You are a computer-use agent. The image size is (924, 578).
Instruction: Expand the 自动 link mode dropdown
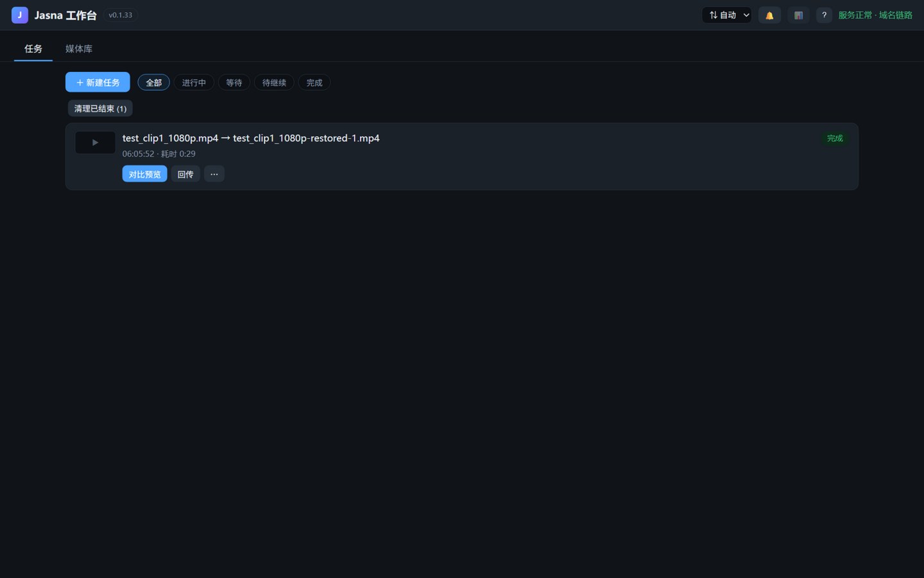coord(727,15)
